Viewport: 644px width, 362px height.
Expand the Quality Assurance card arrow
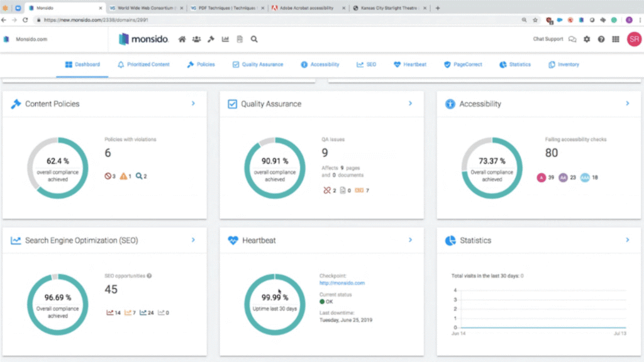410,103
